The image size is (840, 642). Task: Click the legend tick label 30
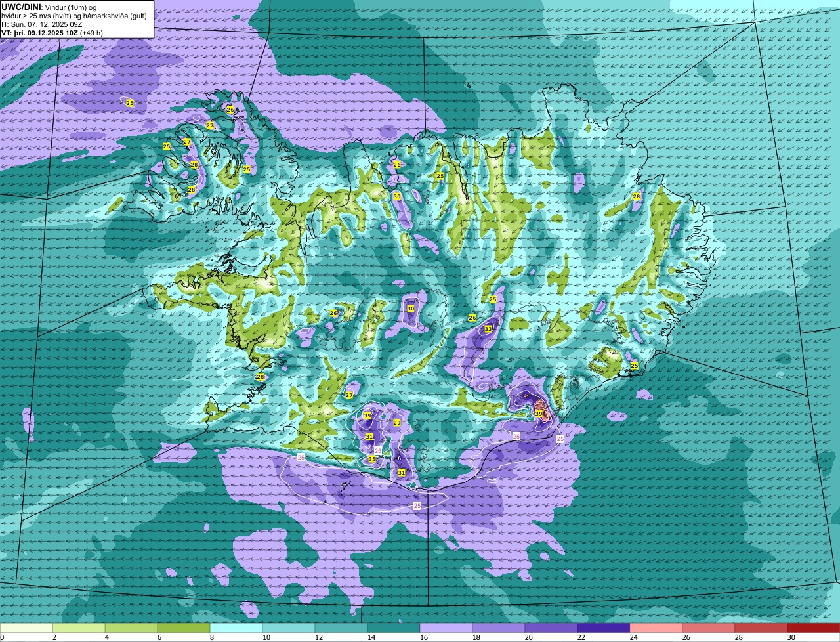791,637
